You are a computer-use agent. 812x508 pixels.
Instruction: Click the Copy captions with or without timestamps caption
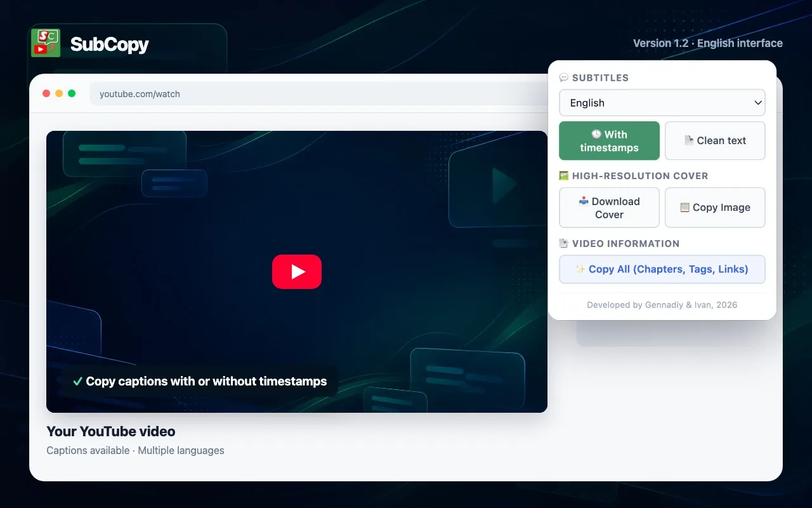coord(206,382)
